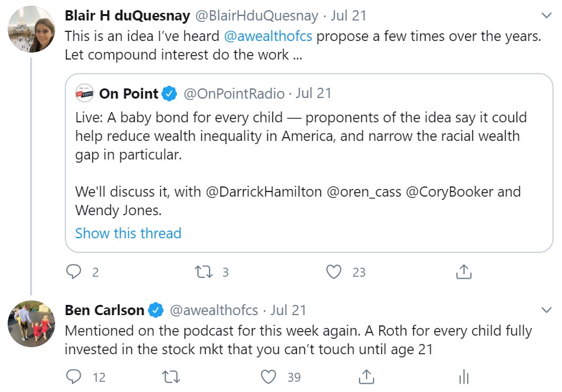Open more options chevron on Ben Carlson's tweet
The width and height of the screenshot is (562, 392).
point(546,310)
